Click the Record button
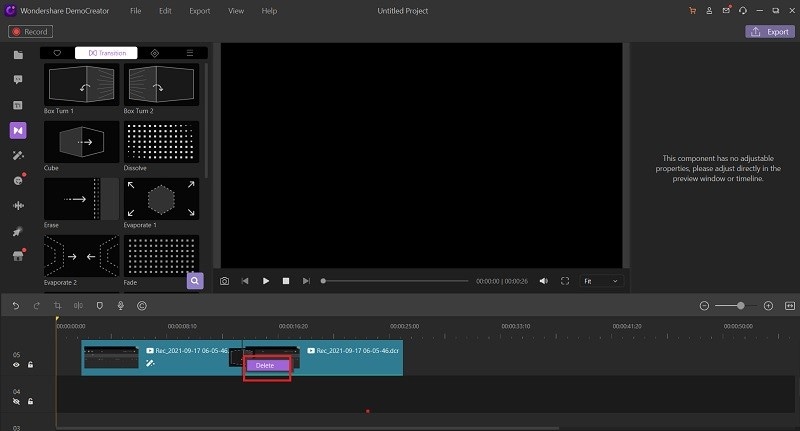 30,32
